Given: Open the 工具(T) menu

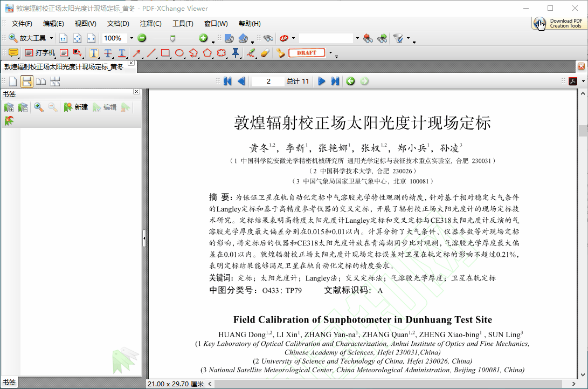Looking at the screenshot, I should (183, 24).
